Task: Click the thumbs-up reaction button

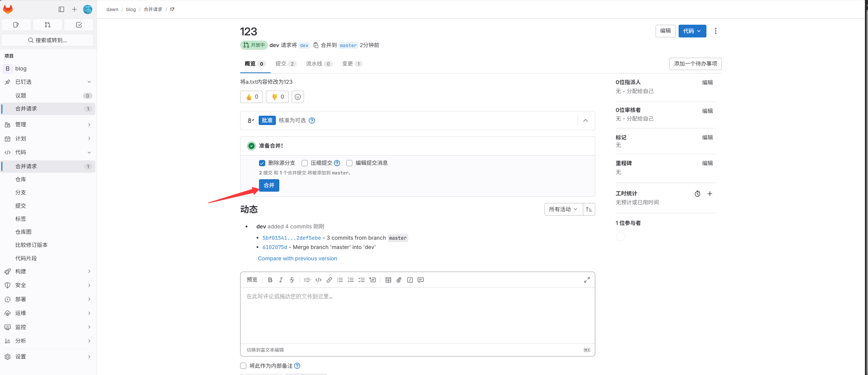Action: point(251,97)
